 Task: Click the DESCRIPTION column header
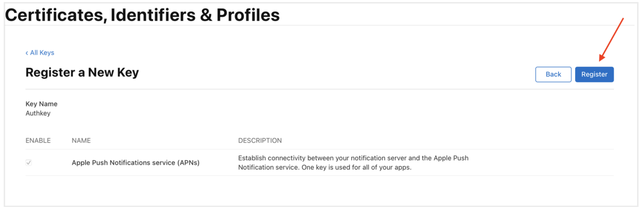click(x=260, y=141)
